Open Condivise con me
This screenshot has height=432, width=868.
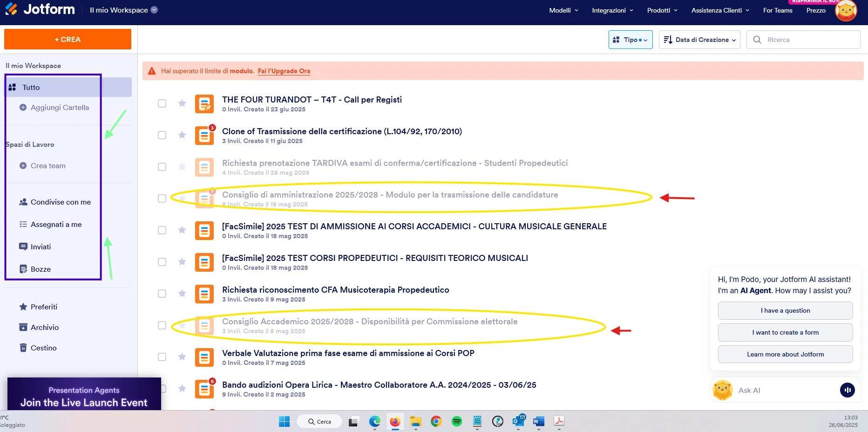(x=61, y=202)
